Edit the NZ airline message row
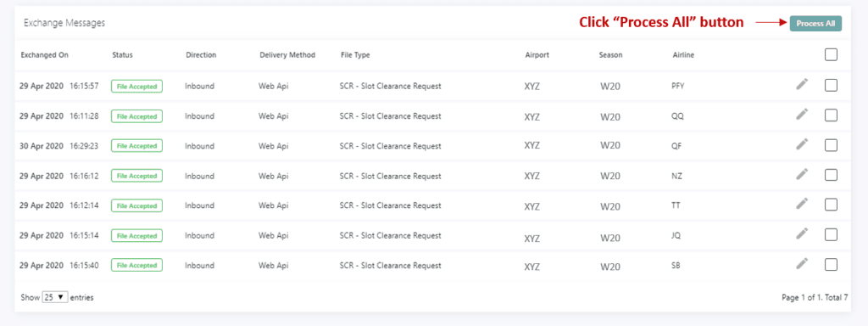The image size is (868, 326). (x=802, y=174)
